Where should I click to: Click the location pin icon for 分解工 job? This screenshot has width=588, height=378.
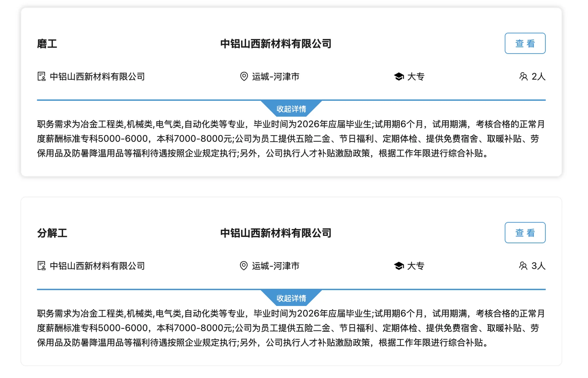tap(244, 266)
